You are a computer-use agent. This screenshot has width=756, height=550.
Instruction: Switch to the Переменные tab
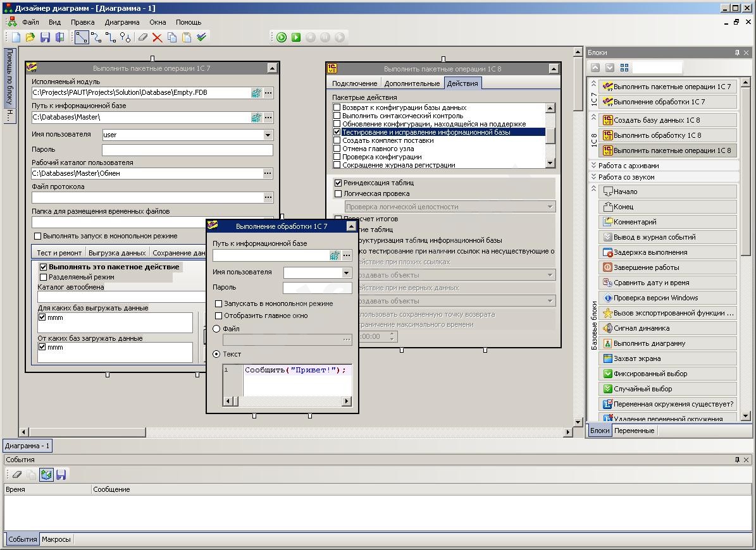coord(634,431)
